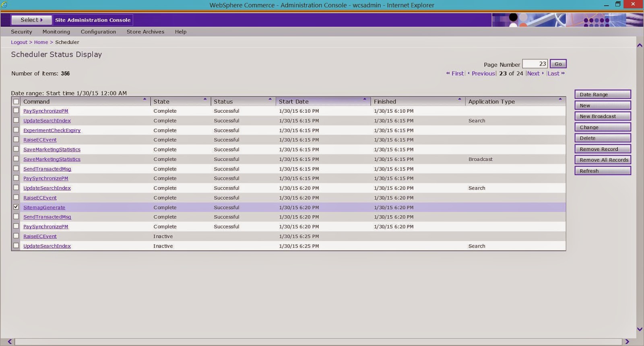
Task: Click the Change button
Action: (603, 127)
